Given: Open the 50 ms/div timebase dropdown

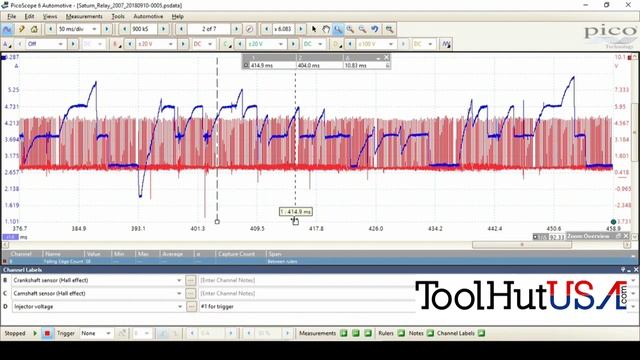Looking at the screenshot, I should click(x=94, y=29).
